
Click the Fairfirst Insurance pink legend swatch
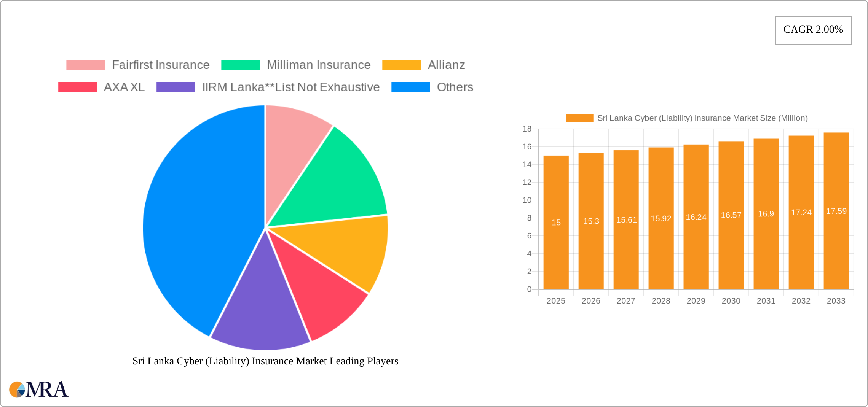tap(85, 65)
